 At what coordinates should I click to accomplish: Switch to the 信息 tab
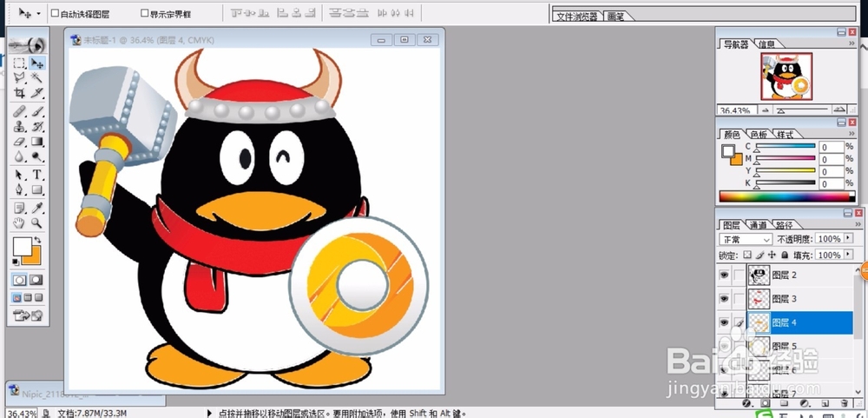pyautogui.click(x=766, y=44)
